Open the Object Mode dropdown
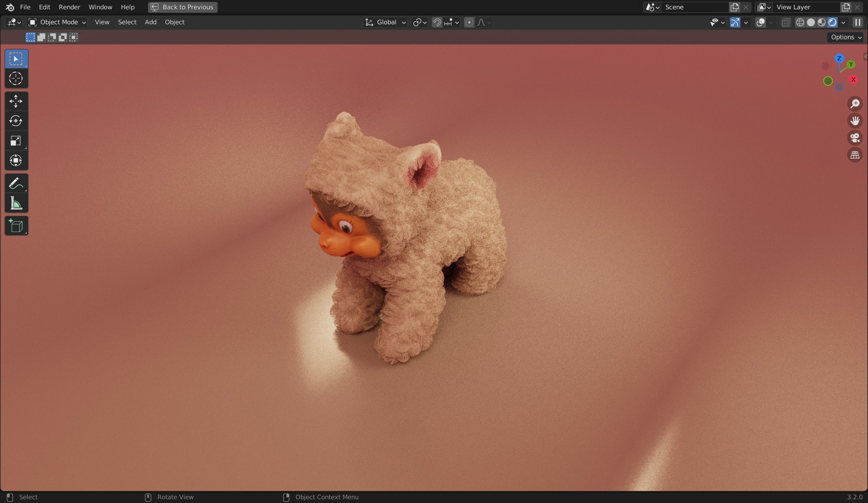The image size is (868, 503). point(57,22)
